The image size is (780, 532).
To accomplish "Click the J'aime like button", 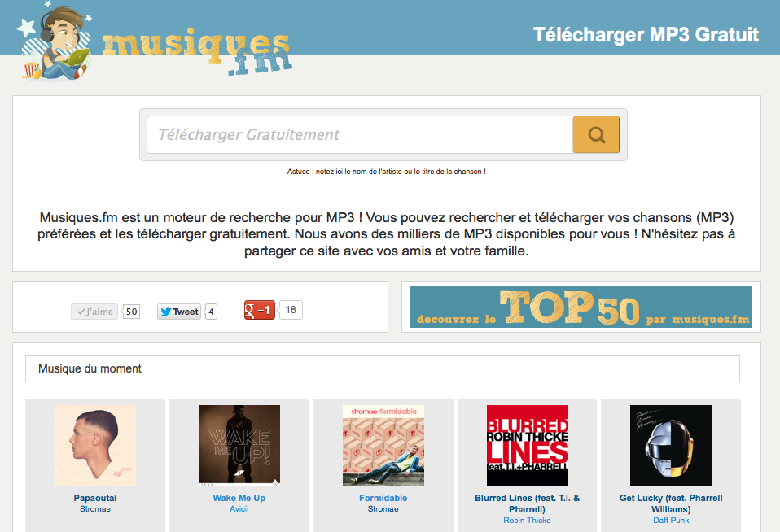I will [94, 312].
